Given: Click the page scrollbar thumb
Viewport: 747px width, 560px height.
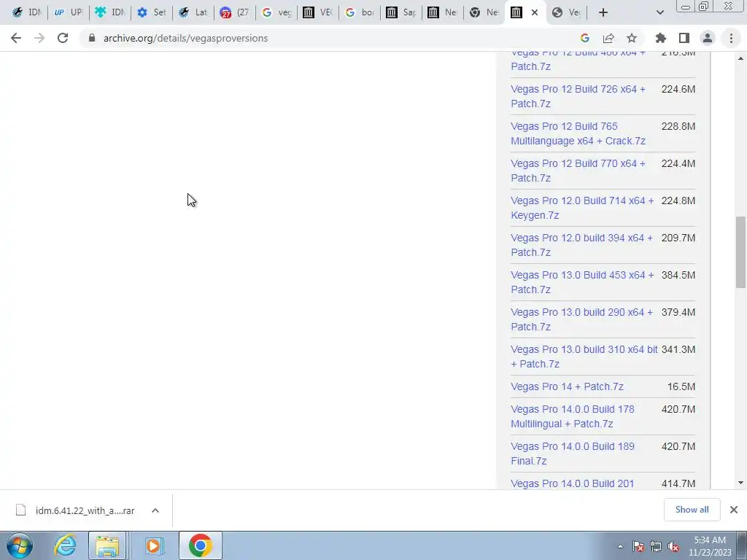Looking at the screenshot, I should (740, 252).
